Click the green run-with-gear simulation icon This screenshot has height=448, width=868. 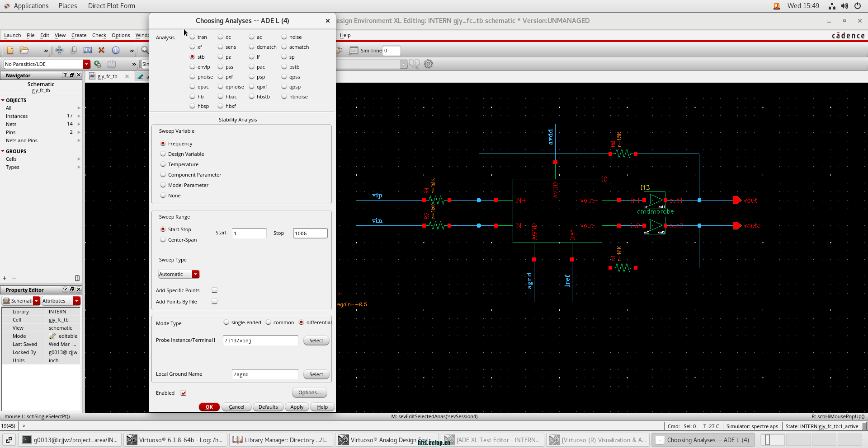pyautogui.click(x=98, y=64)
